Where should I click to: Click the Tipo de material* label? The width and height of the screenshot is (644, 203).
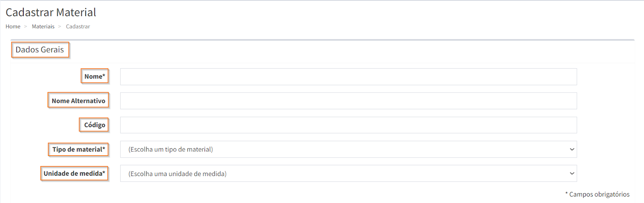(78, 149)
